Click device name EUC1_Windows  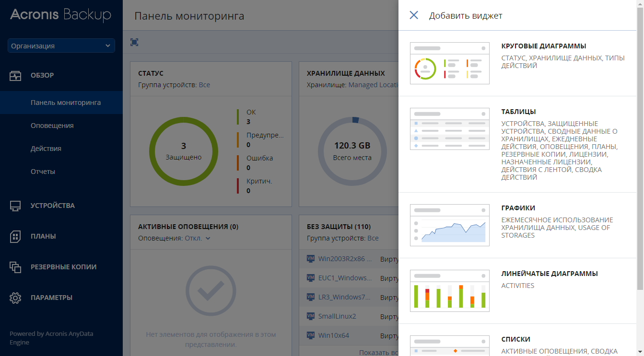(345, 278)
